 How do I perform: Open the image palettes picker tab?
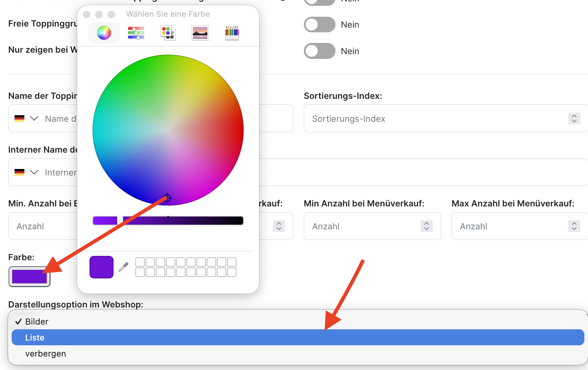click(200, 33)
